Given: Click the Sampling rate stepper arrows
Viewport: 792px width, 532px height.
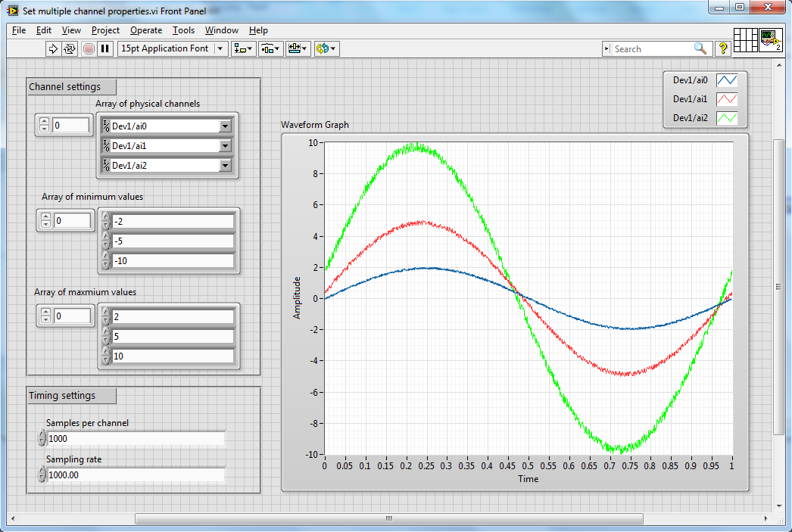Looking at the screenshot, I should 41,475.
